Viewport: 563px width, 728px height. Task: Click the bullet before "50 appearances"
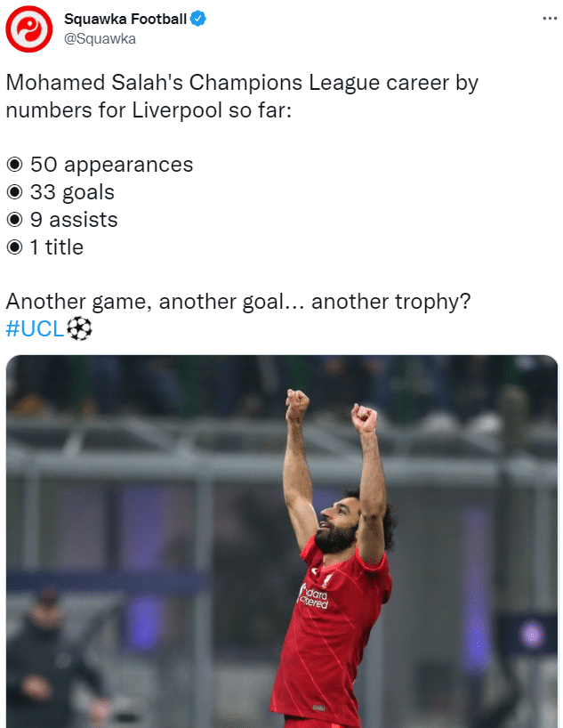[x=15, y=165]
